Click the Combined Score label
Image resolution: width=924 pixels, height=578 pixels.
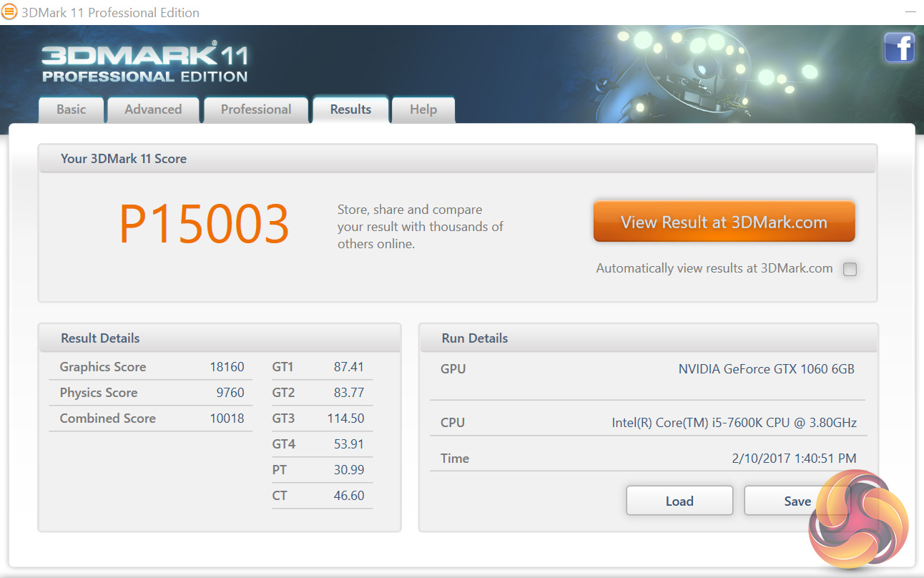coord(107,418)
